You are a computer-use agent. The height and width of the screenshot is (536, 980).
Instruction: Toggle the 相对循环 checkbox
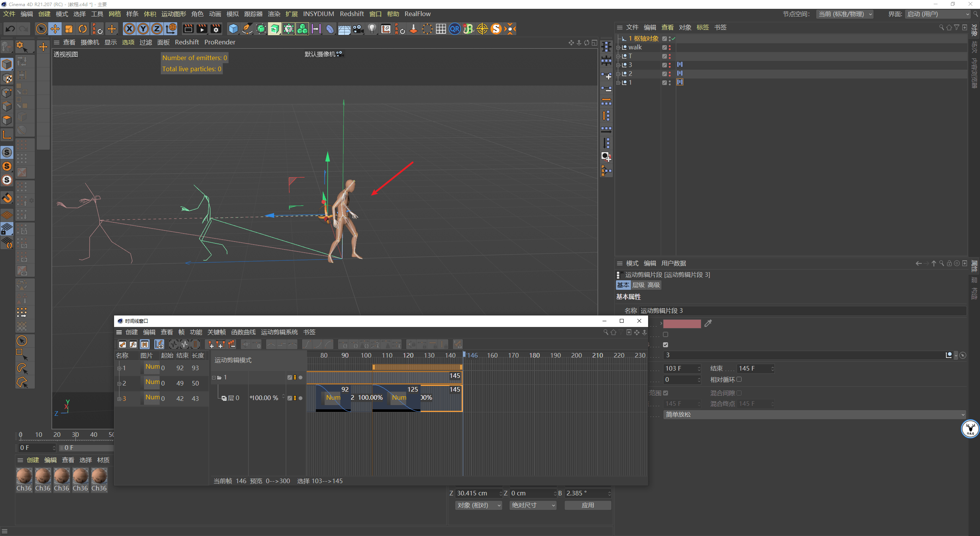pos(739,379)
